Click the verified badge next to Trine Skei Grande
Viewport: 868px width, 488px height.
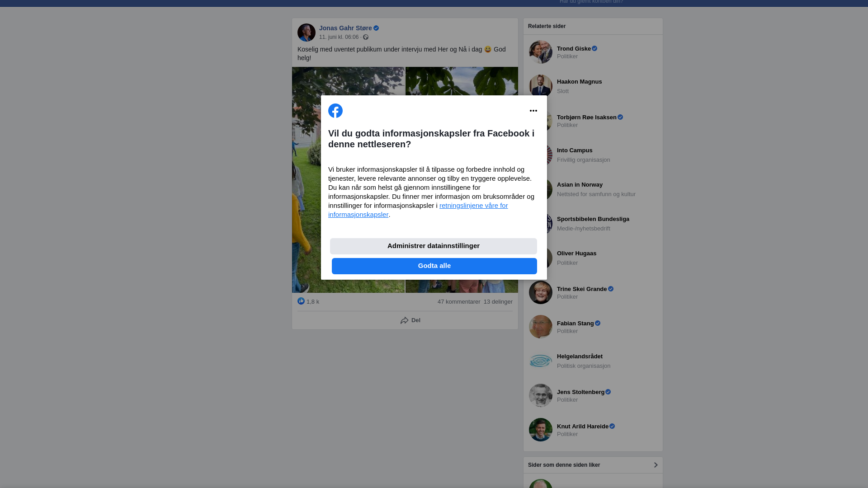click(611, 289)
